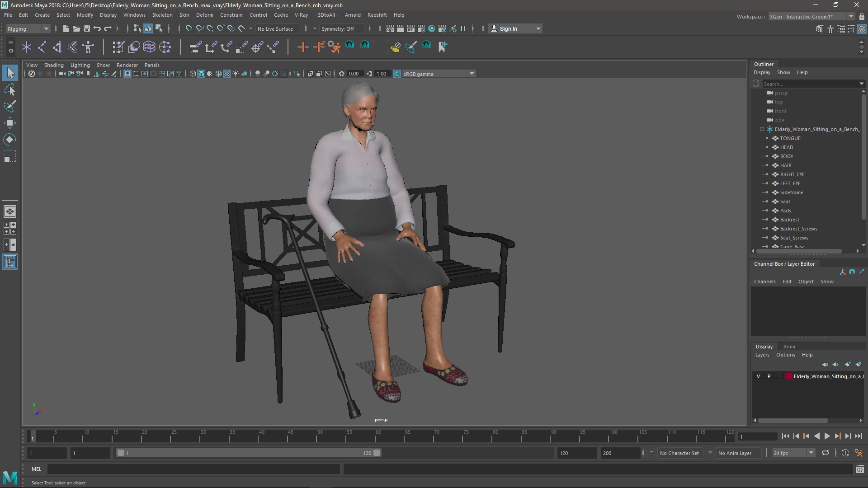Viewport: 868px width, 488px height.
Task: Create new layer icon in Layer Editor
Action: (848, 364)
